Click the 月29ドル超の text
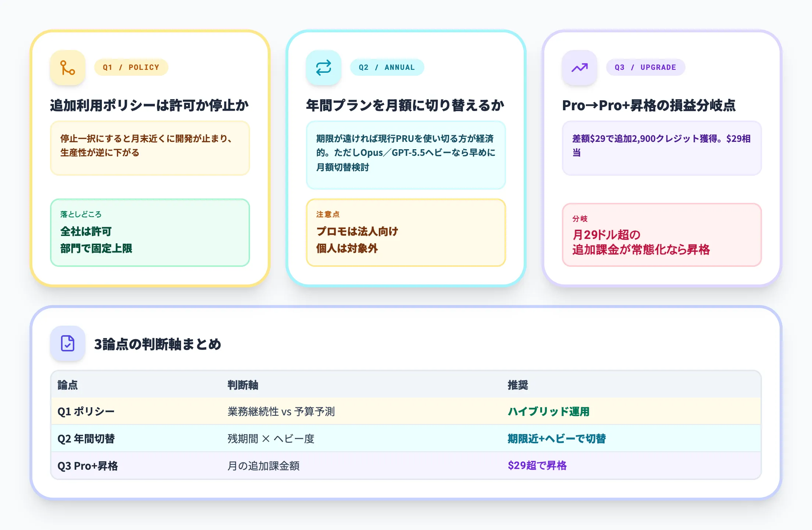The image size is (812, 530). point(606,235)
